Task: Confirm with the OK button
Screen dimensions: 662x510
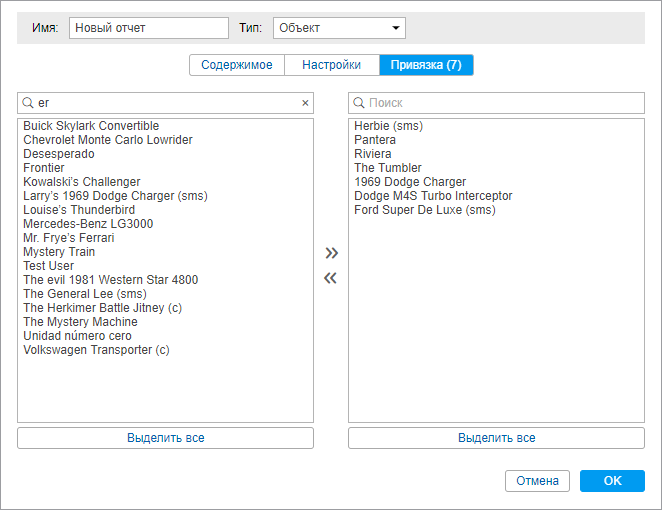Action: 612,481
